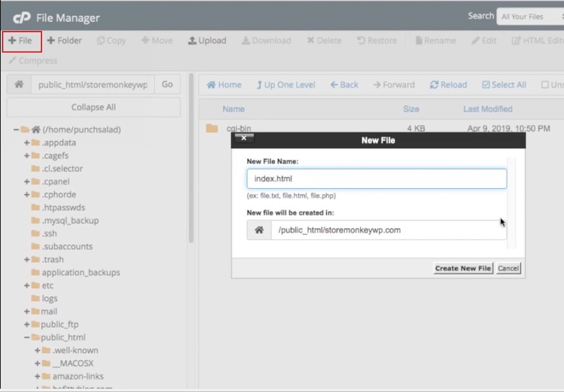
Task: Click home icon beside path field
Action: (19, 84)
